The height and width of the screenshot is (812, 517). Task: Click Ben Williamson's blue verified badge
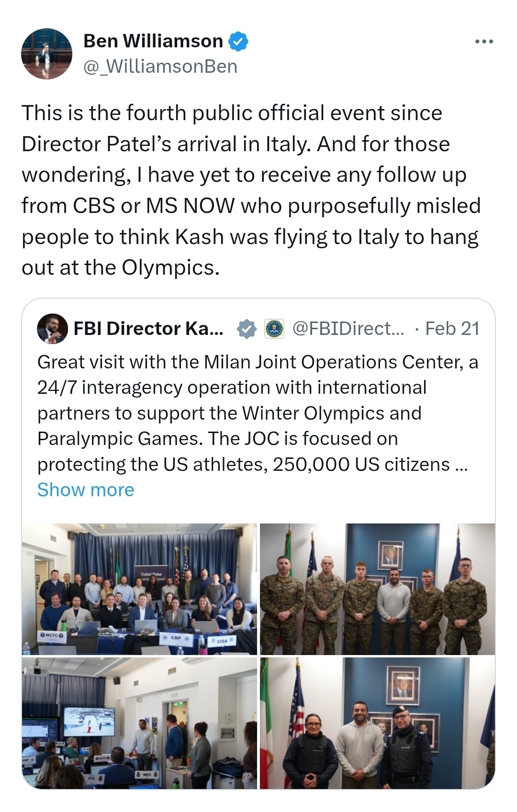238,42
